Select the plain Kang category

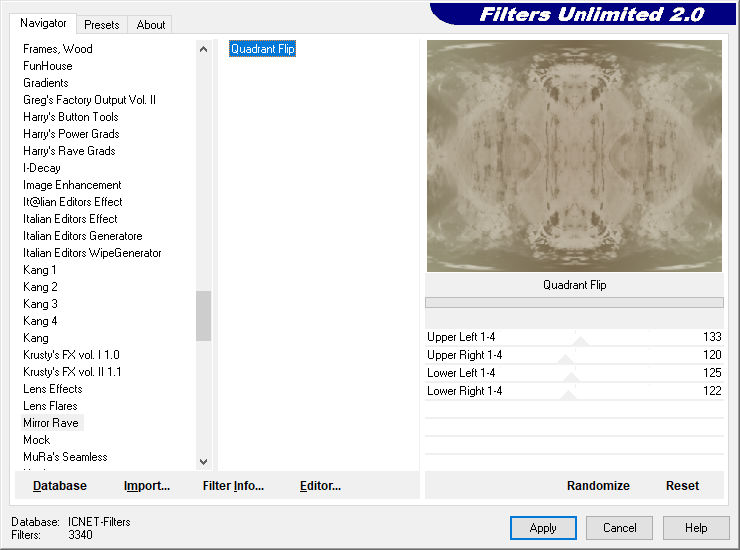click(36, 338)
